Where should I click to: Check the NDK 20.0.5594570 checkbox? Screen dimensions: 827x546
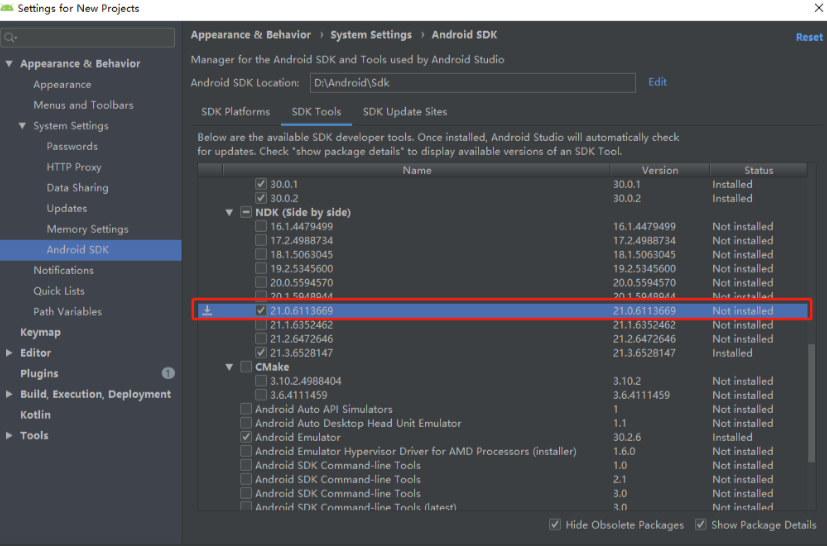(x=261, y=282)
